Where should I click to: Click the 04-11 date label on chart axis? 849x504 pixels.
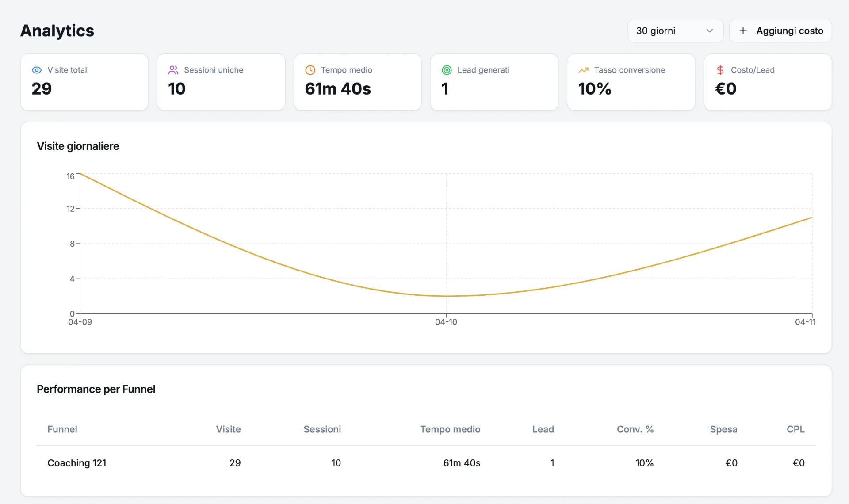805,322
